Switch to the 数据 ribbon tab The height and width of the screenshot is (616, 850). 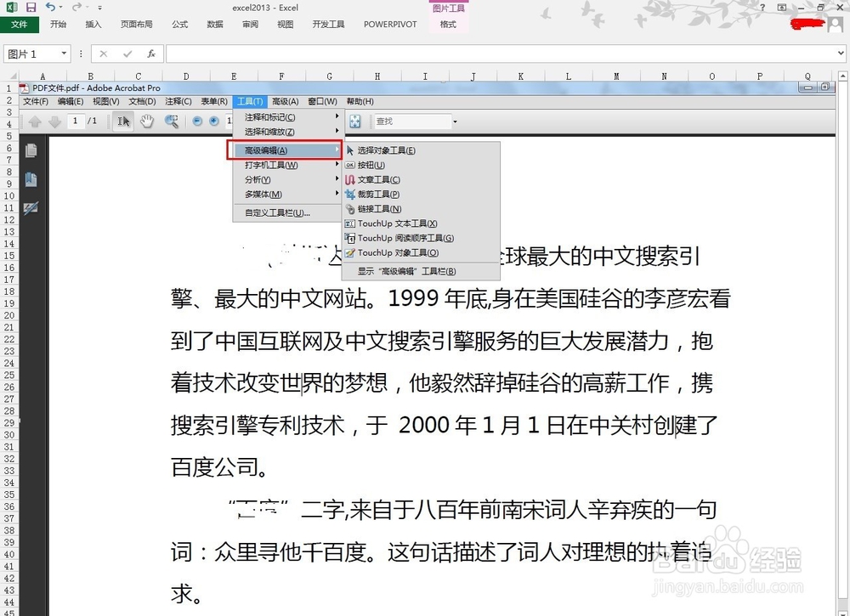215,25
